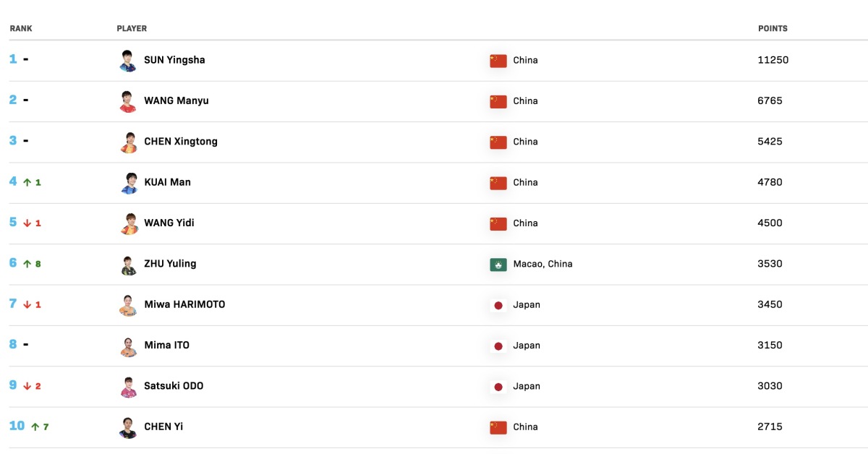868x454 pixels.
Task: Open Miwa HARIMOTO's profile name link
Action: [x=184, y=304]
